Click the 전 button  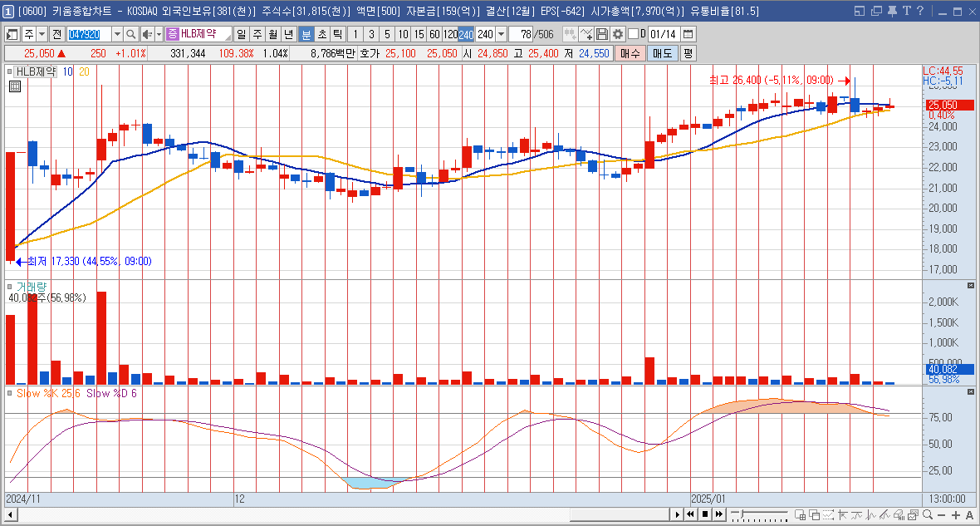56,34
